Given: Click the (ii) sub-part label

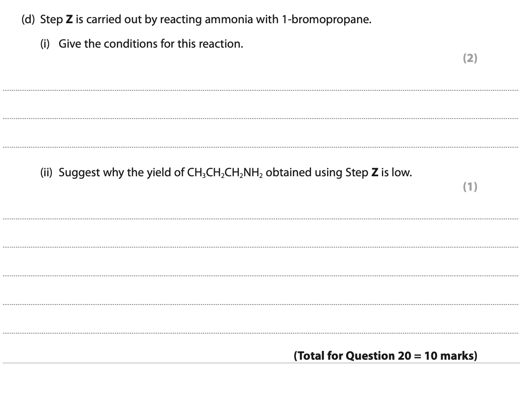Looking at the screenshot, I should (46, 172).
